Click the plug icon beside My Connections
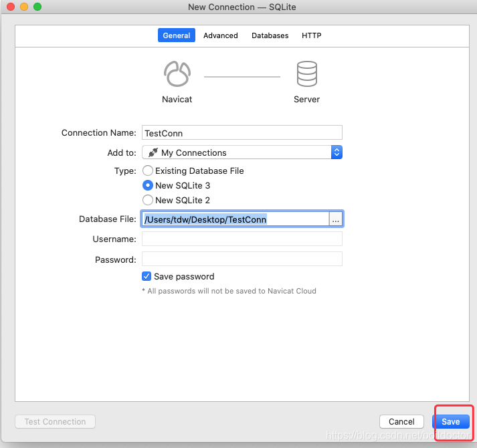Image resolution: width=477 pixels, height=448 pixels. point(153,152)
